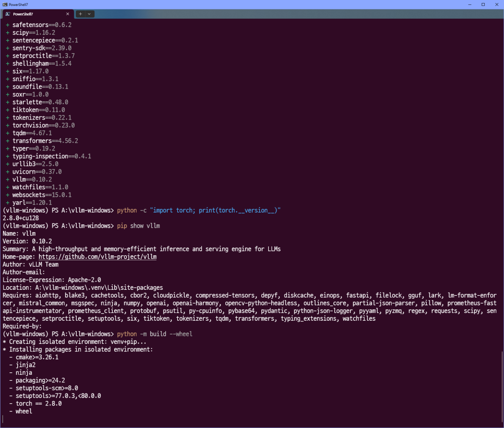
Task: Open the vllm-project GitHub home-page link
Action: (x=97, y=257)
